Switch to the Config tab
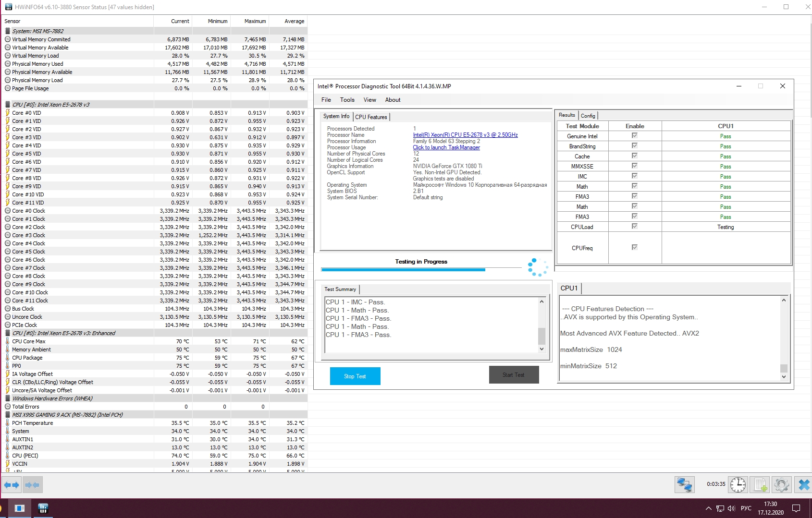 [x=588, y=116]
